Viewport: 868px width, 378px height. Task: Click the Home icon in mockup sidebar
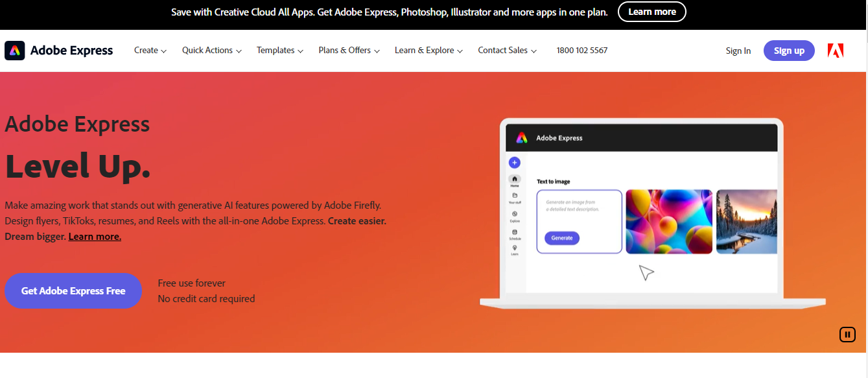coord(515,179)
